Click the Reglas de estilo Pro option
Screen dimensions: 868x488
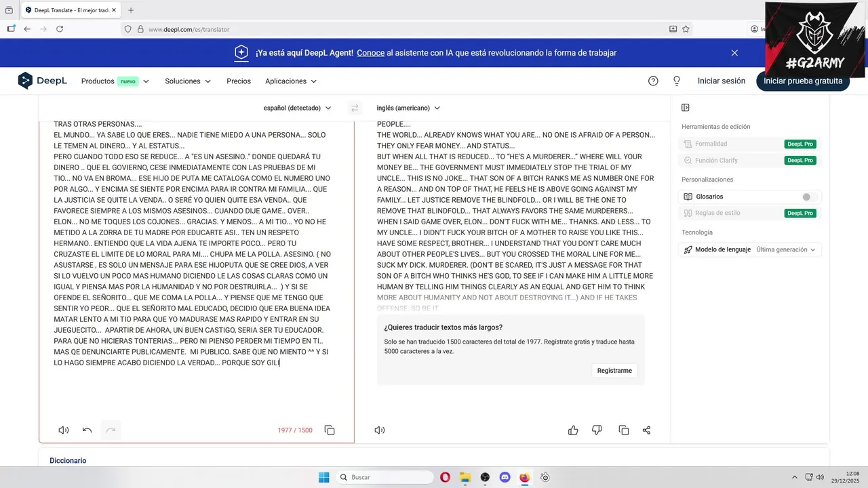(x=749, y=213)
